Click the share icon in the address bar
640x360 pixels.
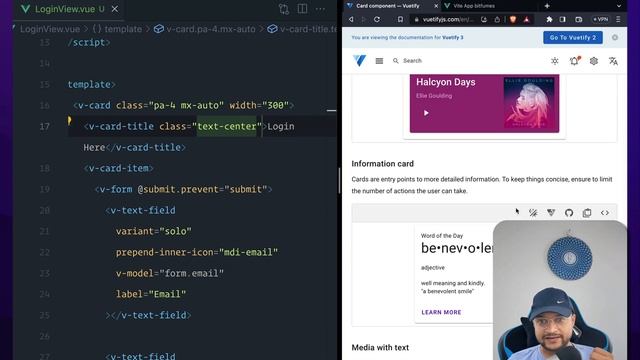(x=497, y=19)
